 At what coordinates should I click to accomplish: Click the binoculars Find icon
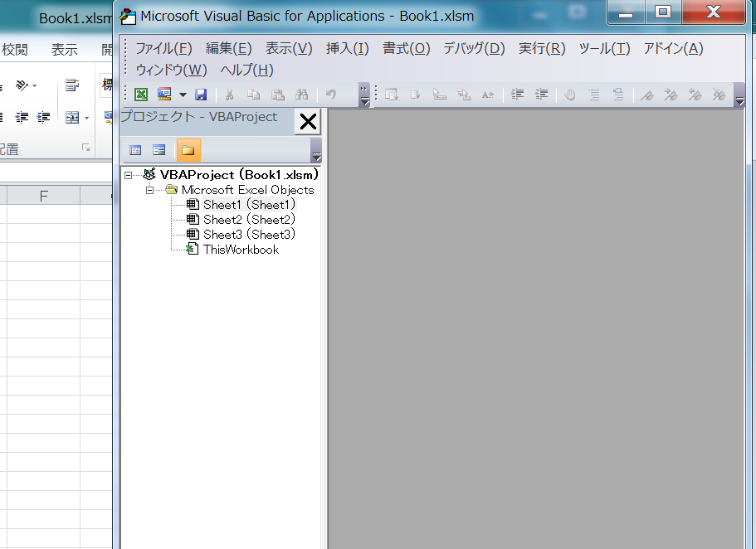(302, 95)
